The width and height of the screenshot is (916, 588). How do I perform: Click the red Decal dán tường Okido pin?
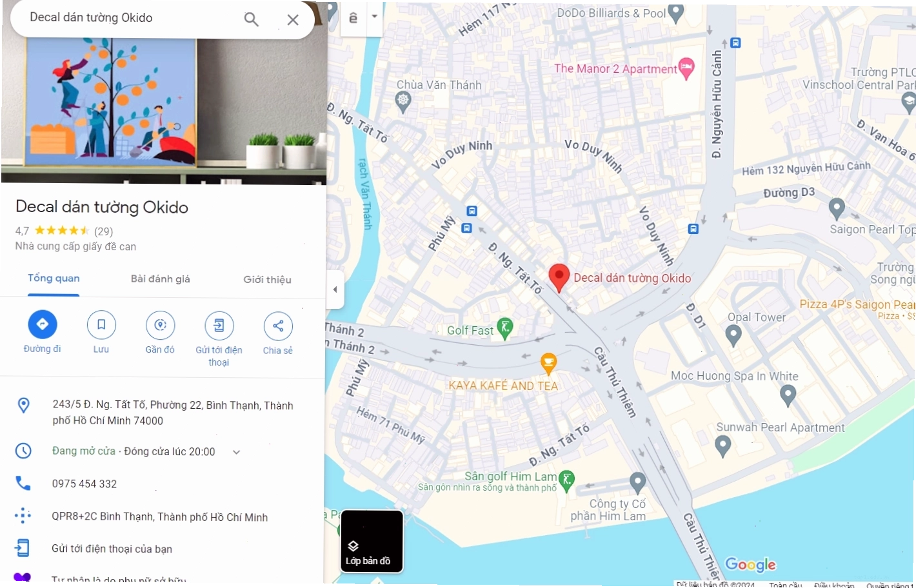point(559,277)
